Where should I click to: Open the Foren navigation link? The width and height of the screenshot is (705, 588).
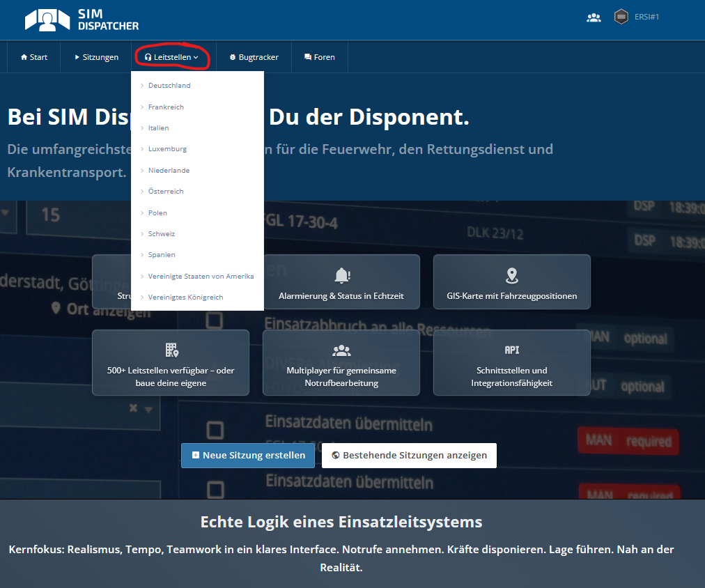[x=320, y=57]
